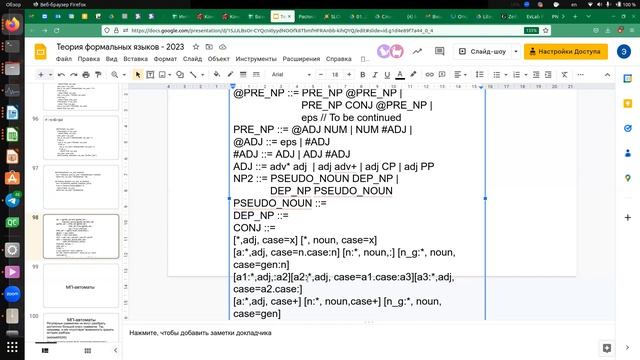Click speaker notes field Нажмите, чтобы добавить

coord(200,333)
